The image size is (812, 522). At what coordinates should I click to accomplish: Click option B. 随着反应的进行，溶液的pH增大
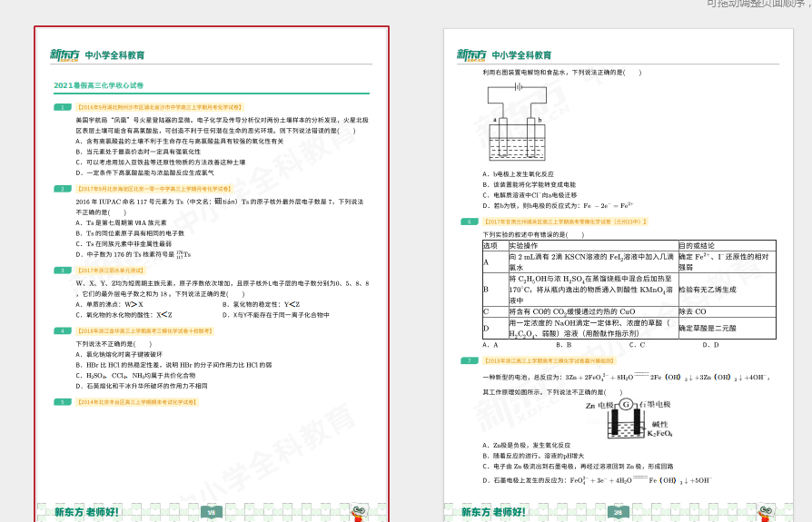pyautogui.click(x=533, y=456)
